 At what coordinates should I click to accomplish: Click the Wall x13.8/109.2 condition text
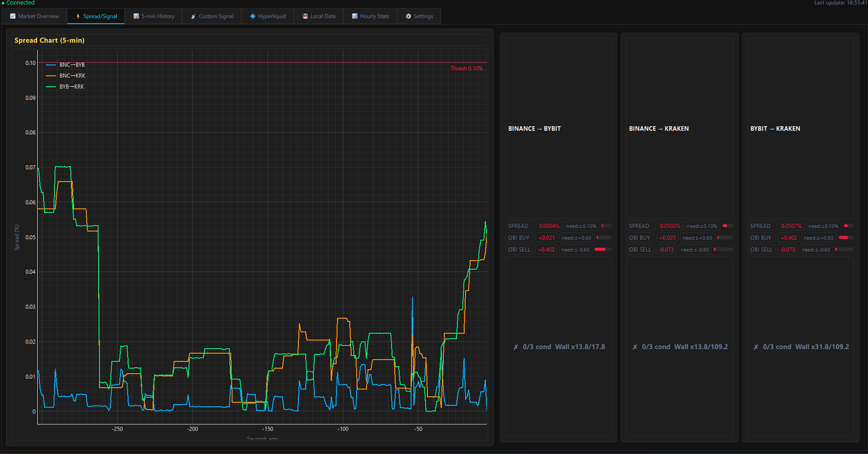701,347
